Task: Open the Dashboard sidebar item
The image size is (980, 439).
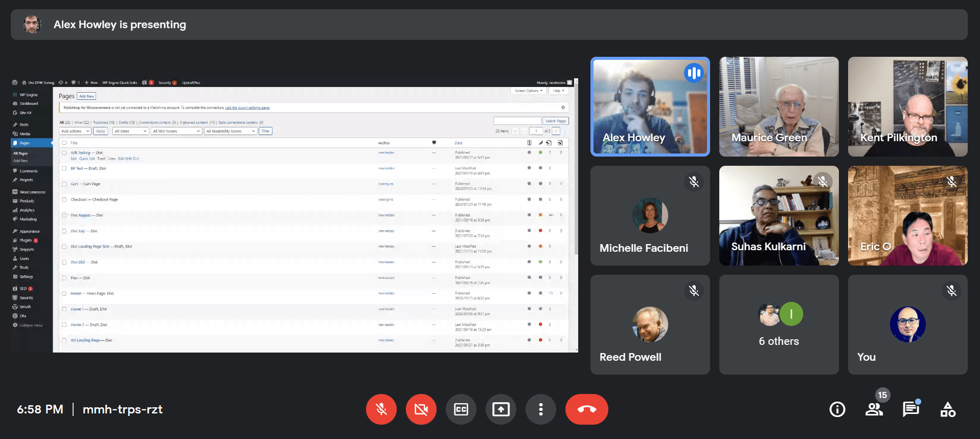Action: coord(29,103)
